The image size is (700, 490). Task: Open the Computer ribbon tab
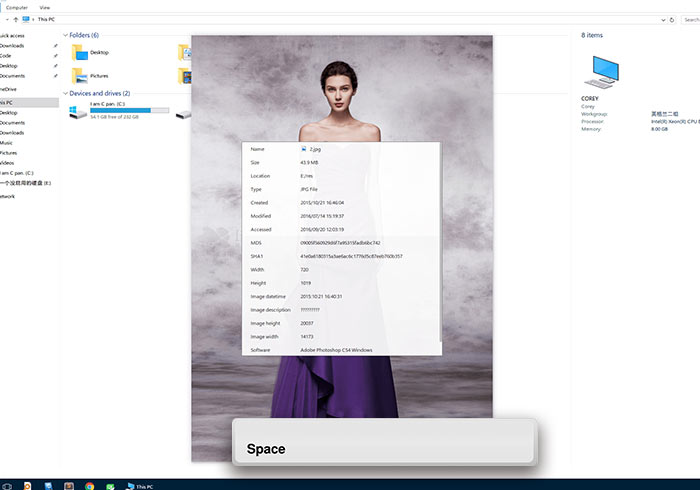17,8
